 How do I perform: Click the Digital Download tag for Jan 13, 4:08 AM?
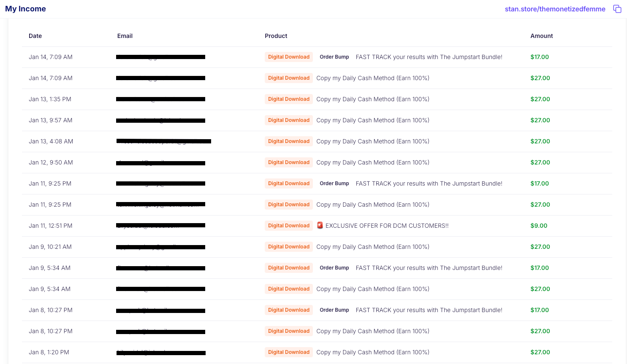(x=289, y=141)
